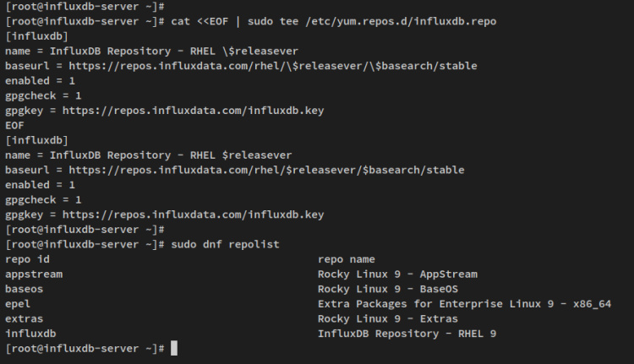Select the 'epel' repo id

[18, 304]
